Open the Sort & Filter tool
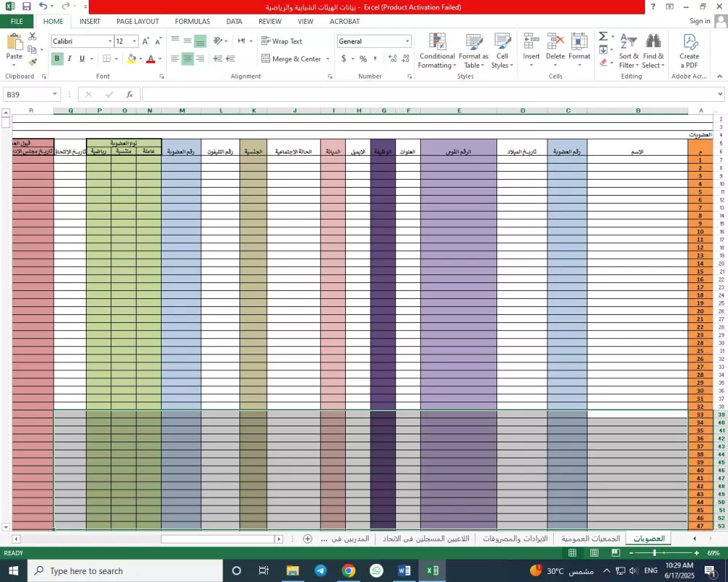 tap(629, 51)
